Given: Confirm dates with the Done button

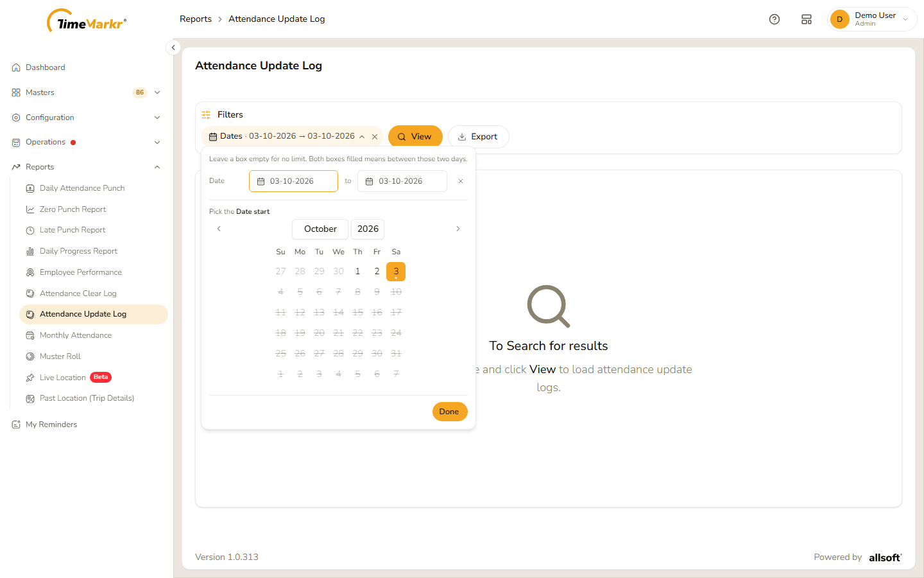Looking at the screenshot, I should pos(450,412).
